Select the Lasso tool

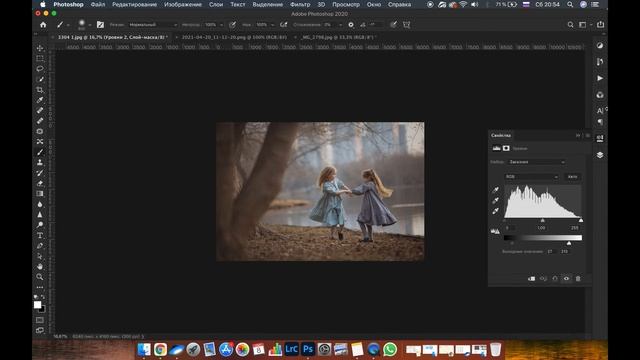click(x=40, y=69)
